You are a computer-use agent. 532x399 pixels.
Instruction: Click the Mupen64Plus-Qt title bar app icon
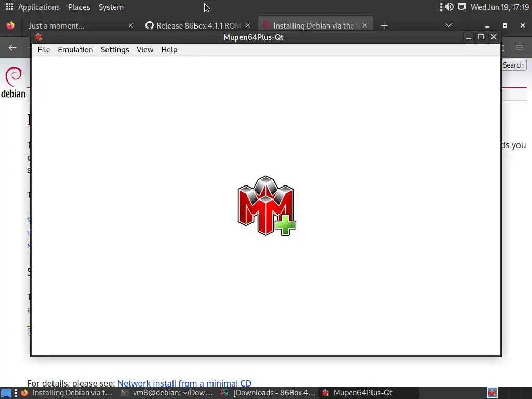pyautogui.click(x=38, y=37)
